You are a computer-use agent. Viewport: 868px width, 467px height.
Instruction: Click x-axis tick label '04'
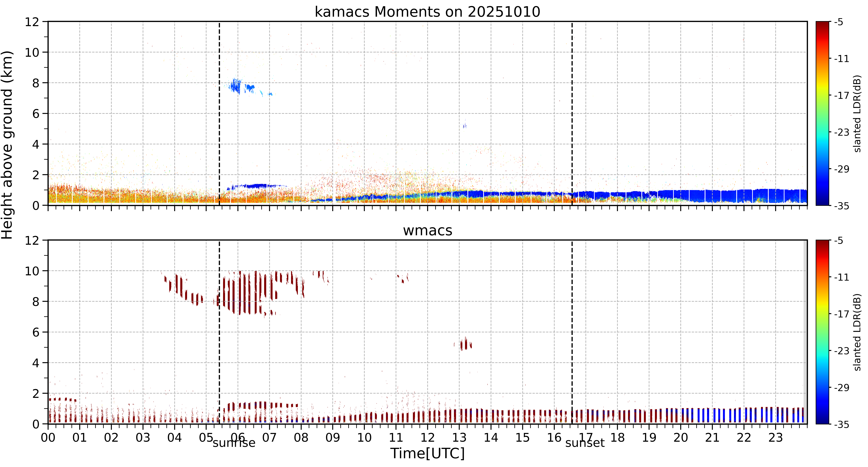(175, 438)
